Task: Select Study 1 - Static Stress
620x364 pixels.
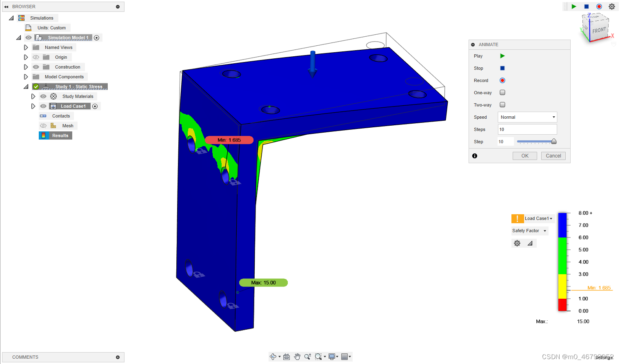Action: pyautogui.click(x=79, y=87)
